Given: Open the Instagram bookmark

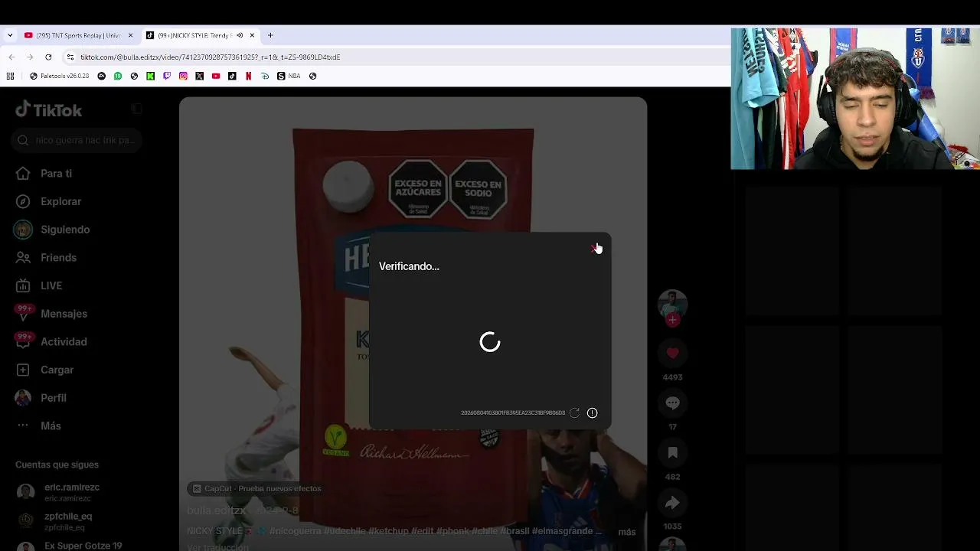Looking at the screenshot, I should coord(183,76).
